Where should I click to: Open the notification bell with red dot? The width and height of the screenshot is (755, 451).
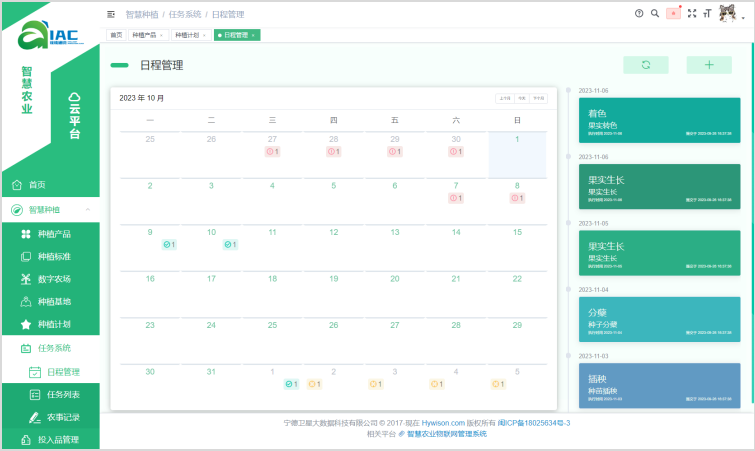673,14
